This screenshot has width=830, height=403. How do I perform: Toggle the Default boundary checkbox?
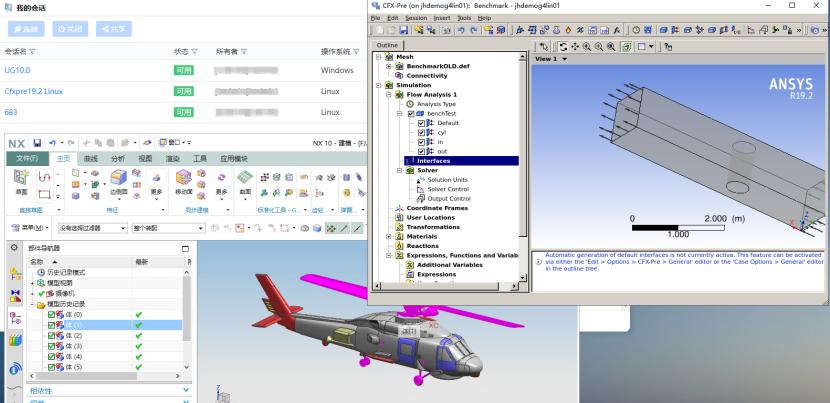[421, 123]
